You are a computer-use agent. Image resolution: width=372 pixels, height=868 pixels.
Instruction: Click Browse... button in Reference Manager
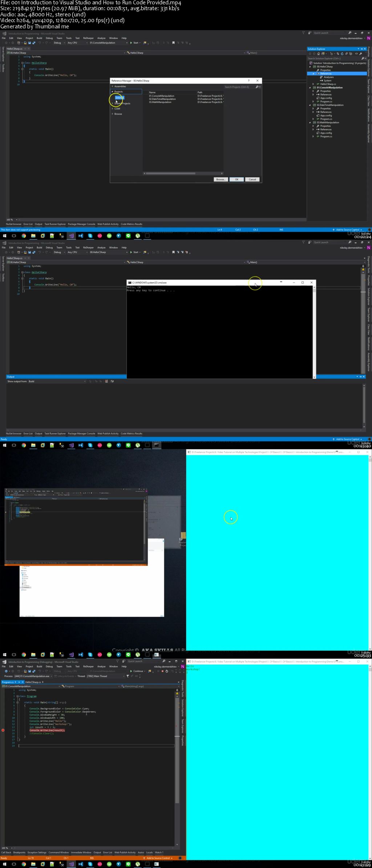(x=221, y=179)
